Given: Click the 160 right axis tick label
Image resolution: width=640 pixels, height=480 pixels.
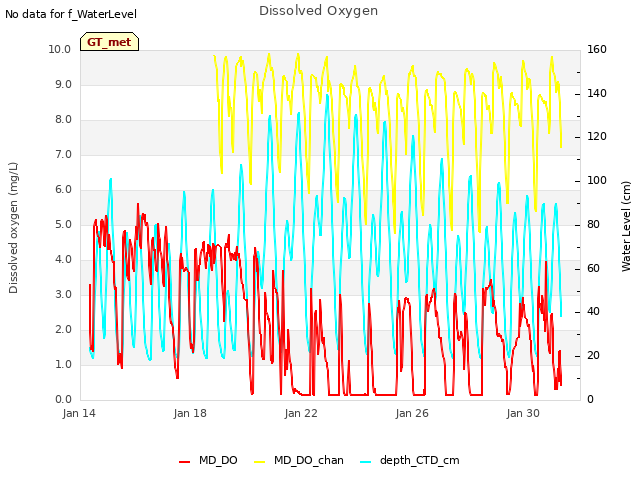Looking at the screenshot, I should tap(597, 49).
